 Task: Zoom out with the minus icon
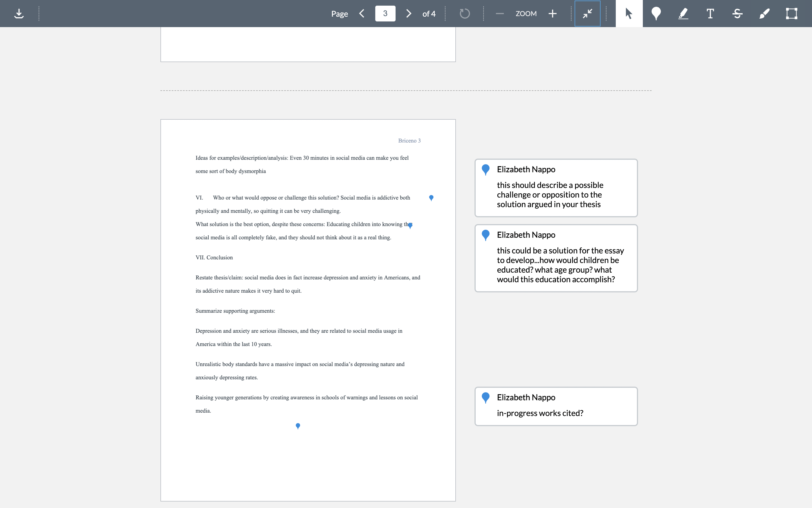(500, 14)
